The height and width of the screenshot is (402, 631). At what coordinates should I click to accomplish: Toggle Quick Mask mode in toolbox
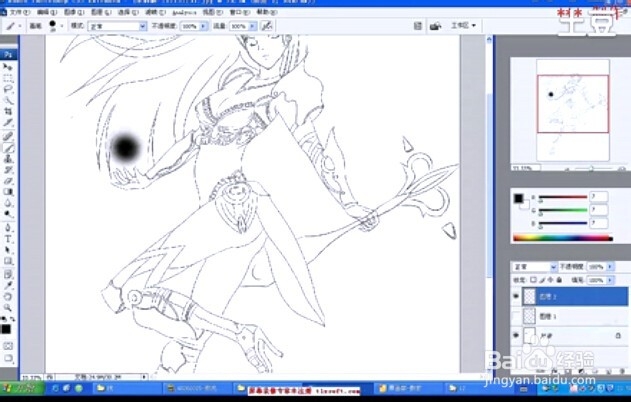point(8,346)
